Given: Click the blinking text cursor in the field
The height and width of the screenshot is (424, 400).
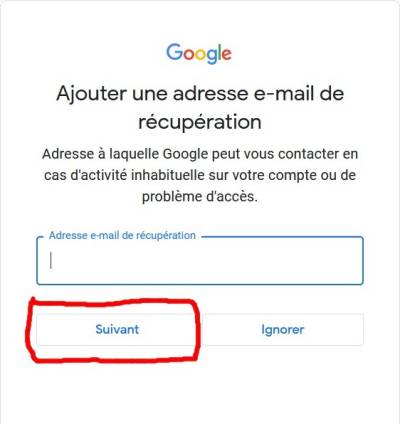Looking at the screenshot, I should [x=51, y=260].
